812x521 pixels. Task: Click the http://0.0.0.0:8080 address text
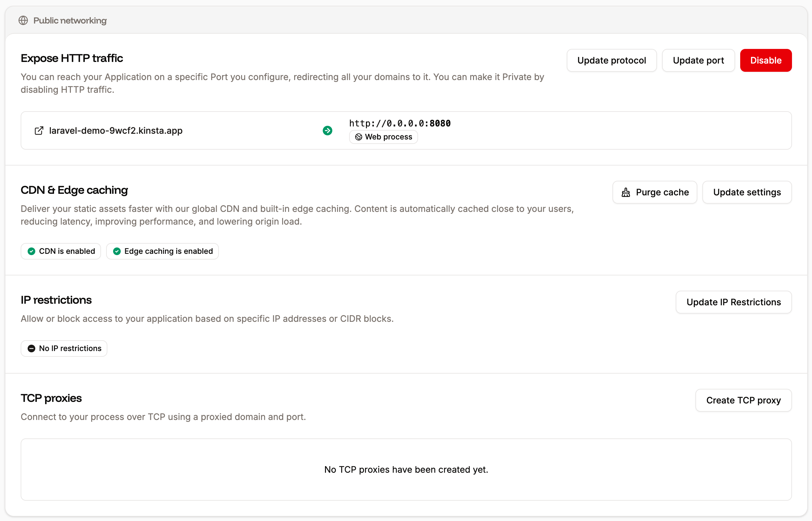click(400, 123)
